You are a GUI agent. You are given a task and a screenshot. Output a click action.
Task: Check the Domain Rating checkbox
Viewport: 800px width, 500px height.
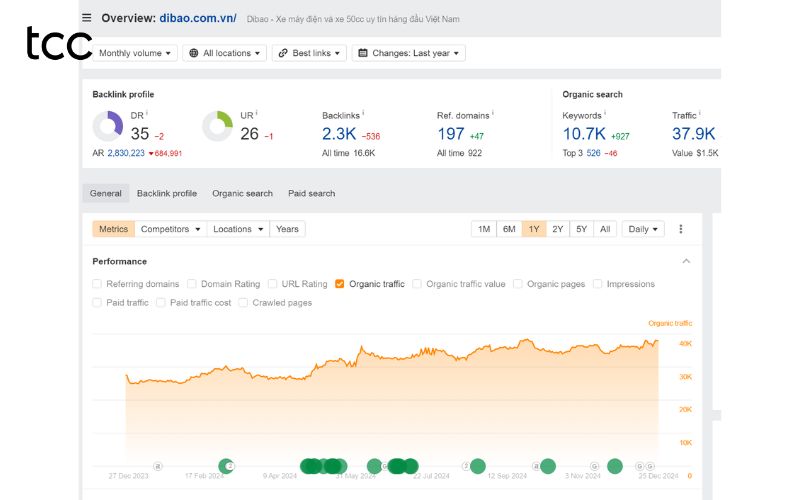192,284
